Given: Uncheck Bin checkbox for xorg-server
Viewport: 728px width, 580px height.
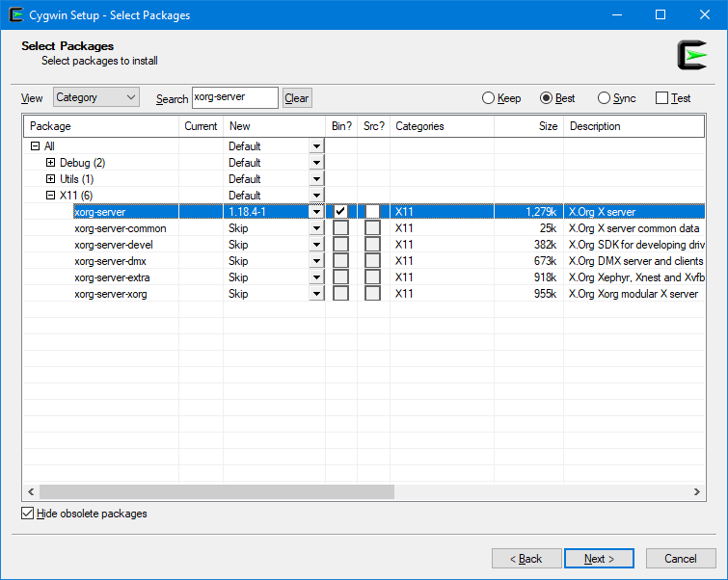Looking at the screenshot, I should click(340, 212).
